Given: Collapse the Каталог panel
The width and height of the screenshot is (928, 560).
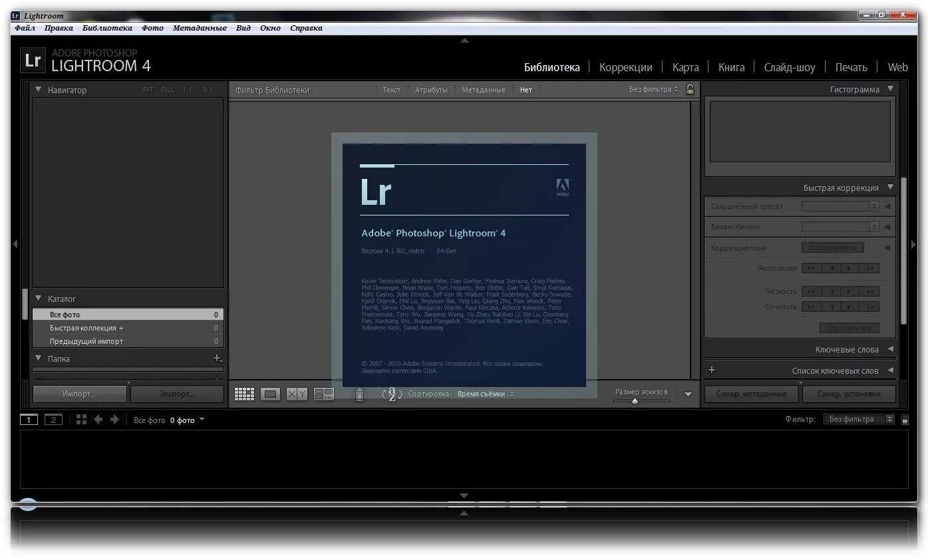Looking at the screenshot, I should click(39, 299).
